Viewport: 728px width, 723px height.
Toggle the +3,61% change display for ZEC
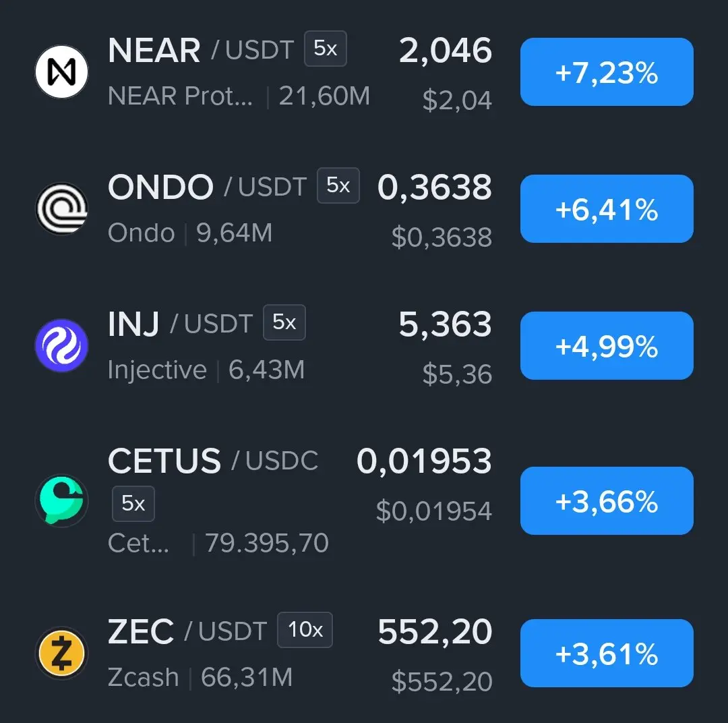(607, 654)
